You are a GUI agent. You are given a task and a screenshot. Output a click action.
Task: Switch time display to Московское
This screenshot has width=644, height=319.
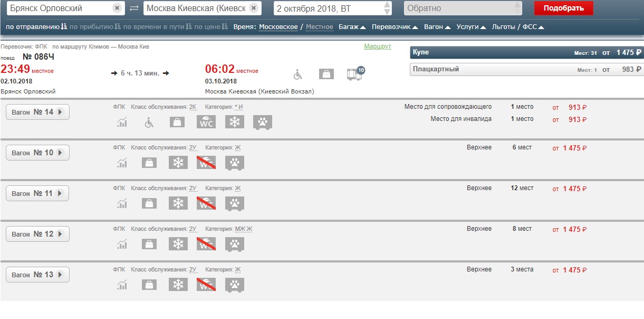(278, 26)
